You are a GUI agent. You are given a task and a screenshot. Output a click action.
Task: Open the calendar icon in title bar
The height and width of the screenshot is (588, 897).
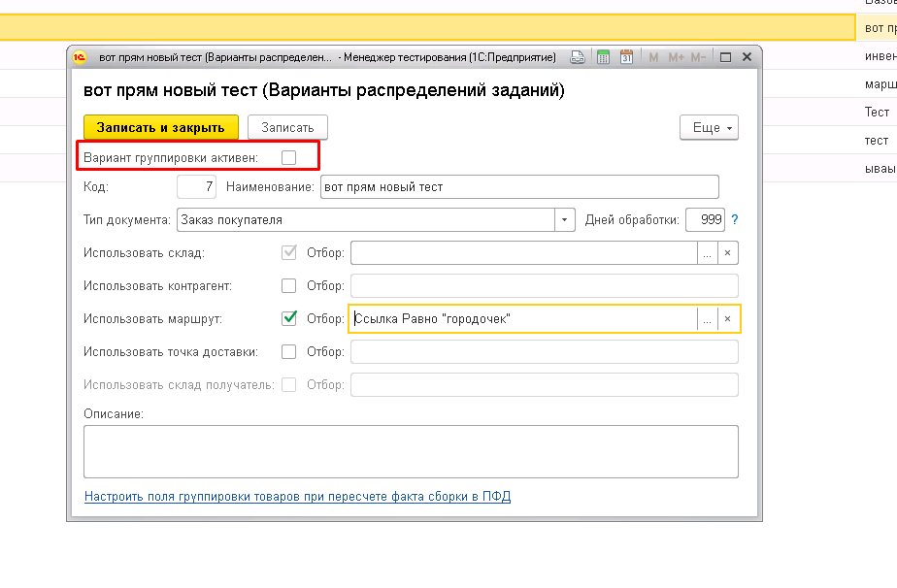pos(626,57)
